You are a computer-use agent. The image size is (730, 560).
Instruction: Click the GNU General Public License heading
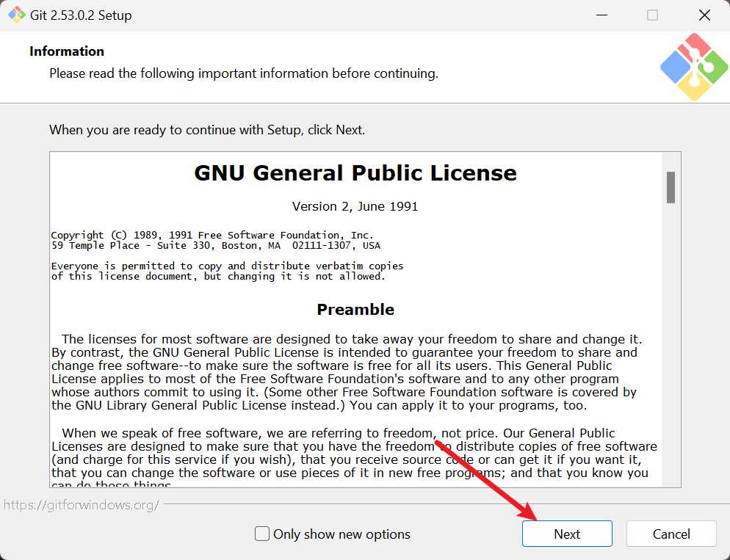pos(355,173)
